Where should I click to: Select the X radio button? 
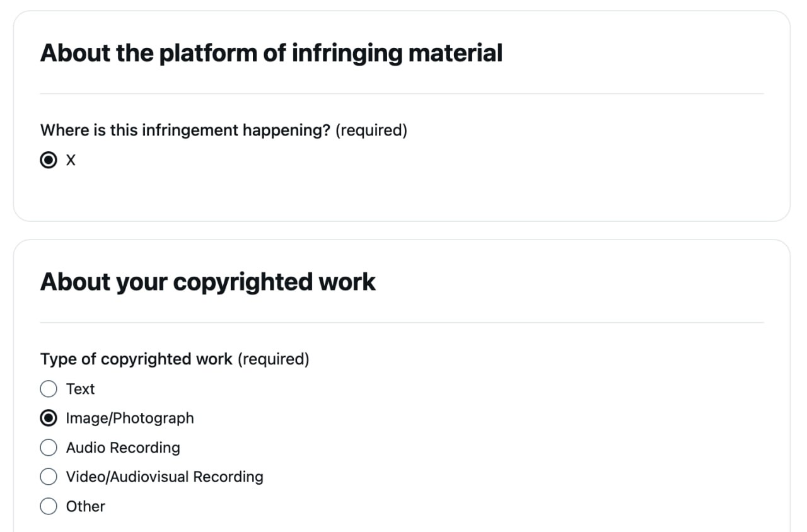click(x=49, y=160)
